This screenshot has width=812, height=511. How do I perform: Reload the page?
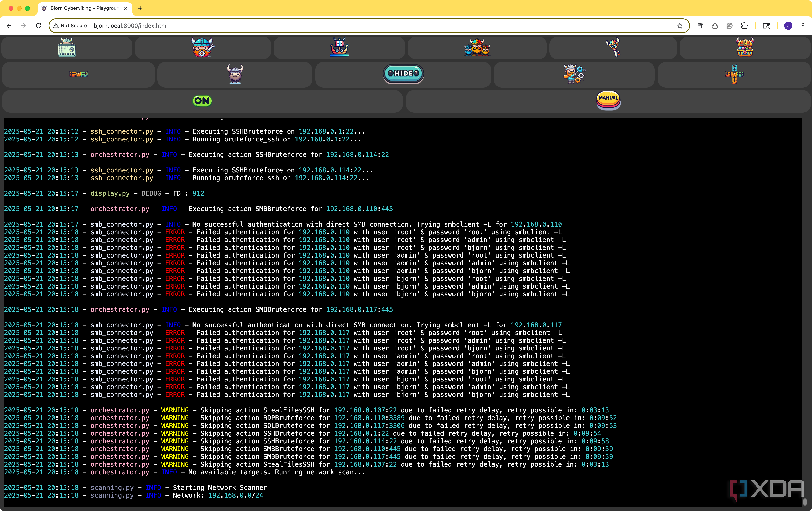click(39, 26)
